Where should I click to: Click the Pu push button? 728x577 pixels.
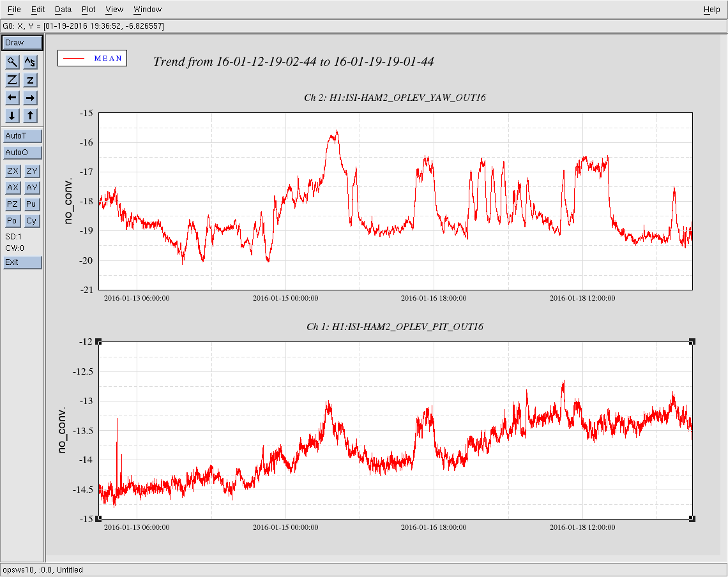(x=31, y=204)
